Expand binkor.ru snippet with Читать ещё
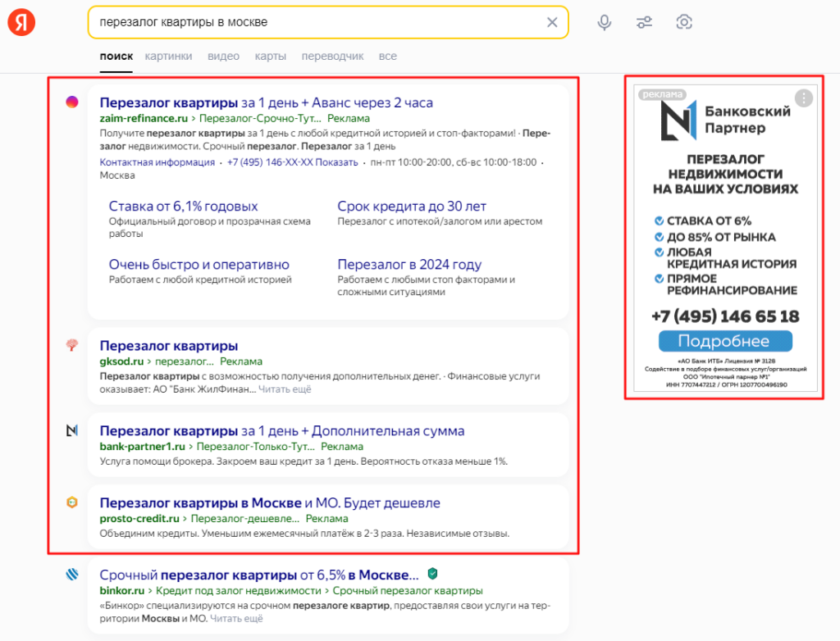Screen dimensions: 840x641 (236, 619)
